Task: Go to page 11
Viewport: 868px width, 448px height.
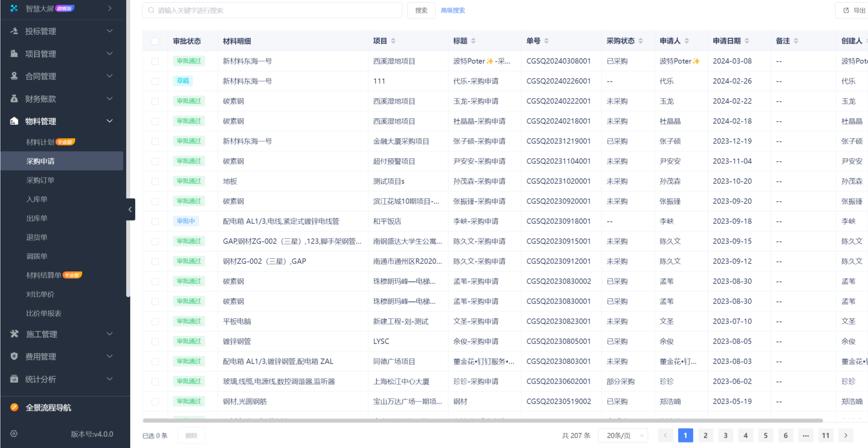Action: (x=825, y=435)
